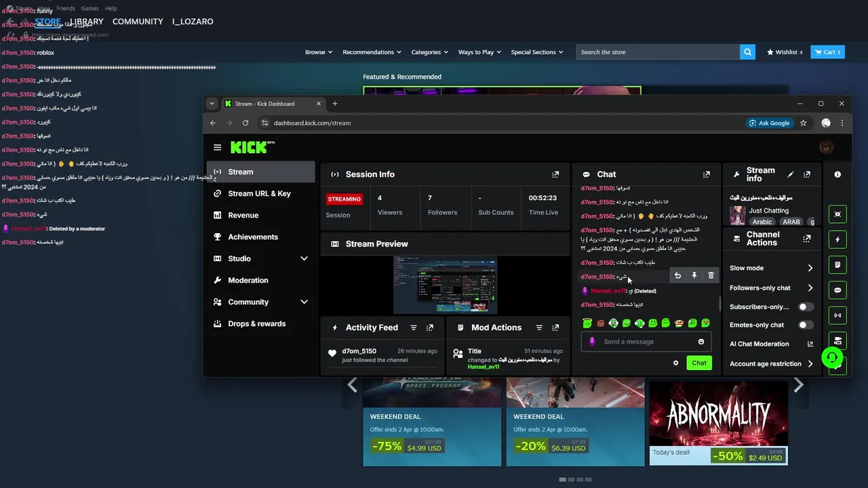Open Steam Browse dropdown

[x=319, y=52]
